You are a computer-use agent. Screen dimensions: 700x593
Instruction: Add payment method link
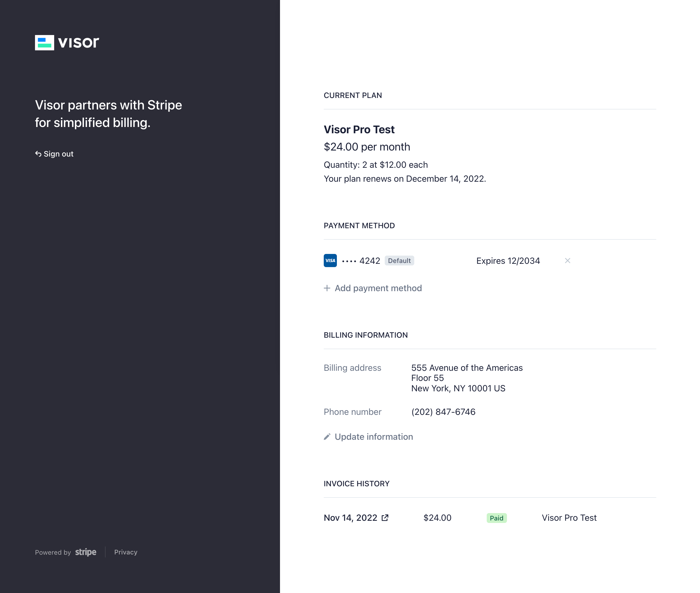378,288
